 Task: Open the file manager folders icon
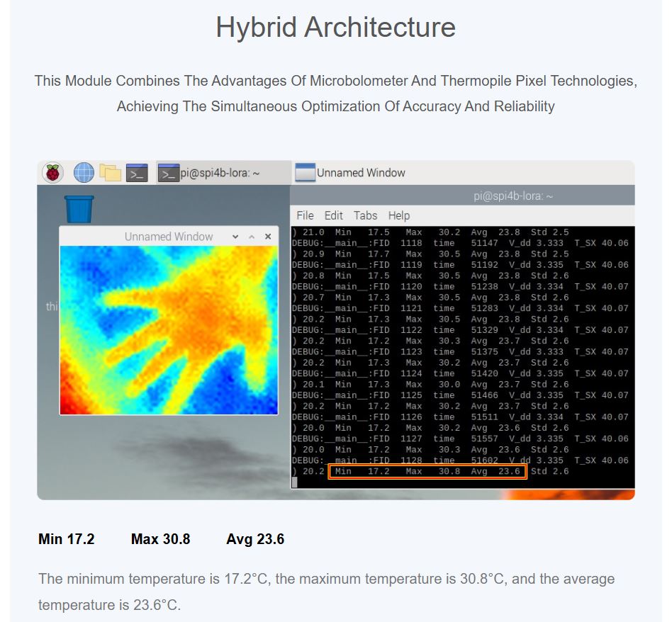[x=110, y=172]
